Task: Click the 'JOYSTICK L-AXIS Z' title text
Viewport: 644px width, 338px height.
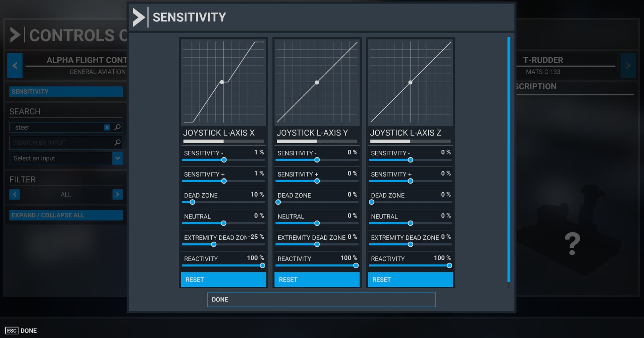Action: click(406, 133)
